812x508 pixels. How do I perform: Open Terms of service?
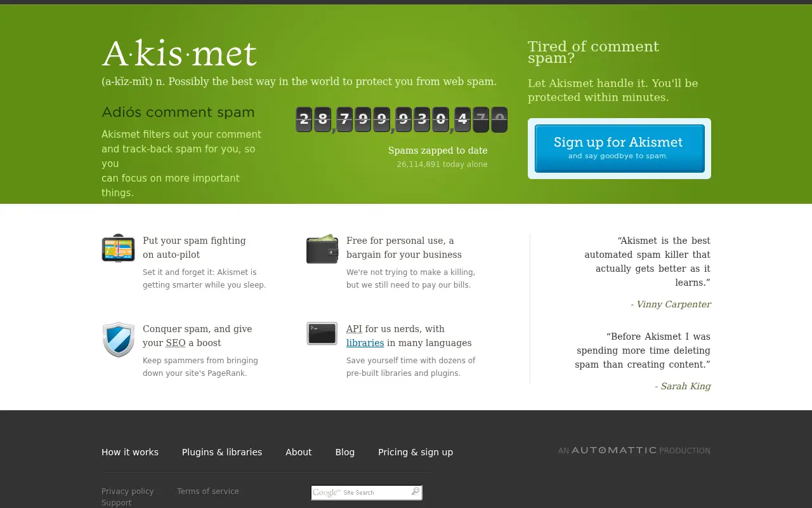pyautogui.click(x=208, y=491)
